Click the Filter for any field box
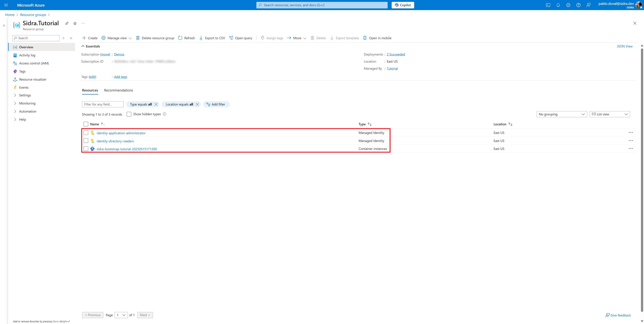 pyautogui.click(x=102, y=104)
